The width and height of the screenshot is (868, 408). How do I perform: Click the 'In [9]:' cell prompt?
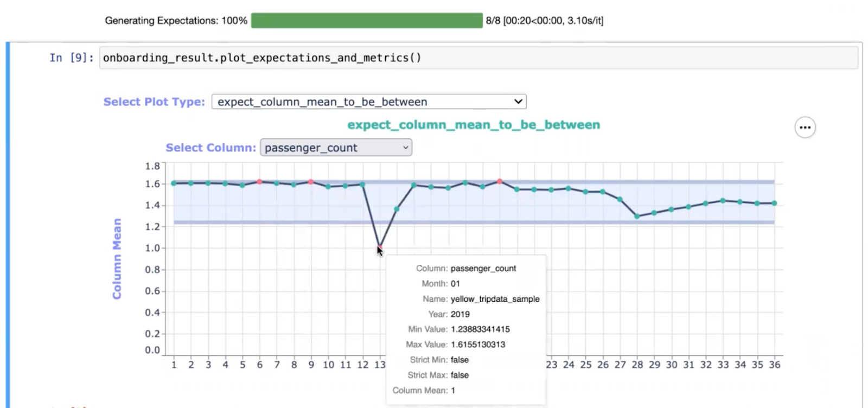coord(72,58)
